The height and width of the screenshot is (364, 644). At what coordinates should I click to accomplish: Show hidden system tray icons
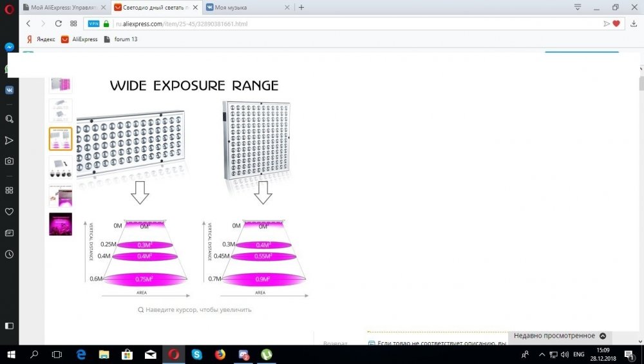click(542, 354)
